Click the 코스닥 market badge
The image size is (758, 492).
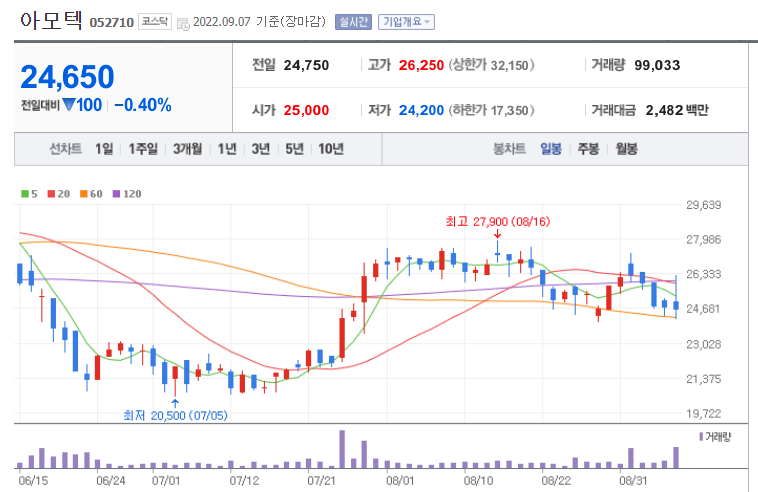[155, 21]
